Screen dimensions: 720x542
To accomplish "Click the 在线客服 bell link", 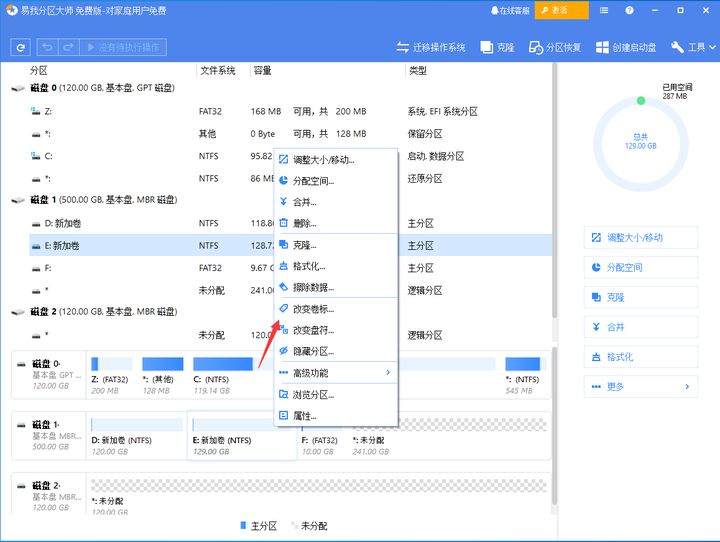I will click(510, 10).
